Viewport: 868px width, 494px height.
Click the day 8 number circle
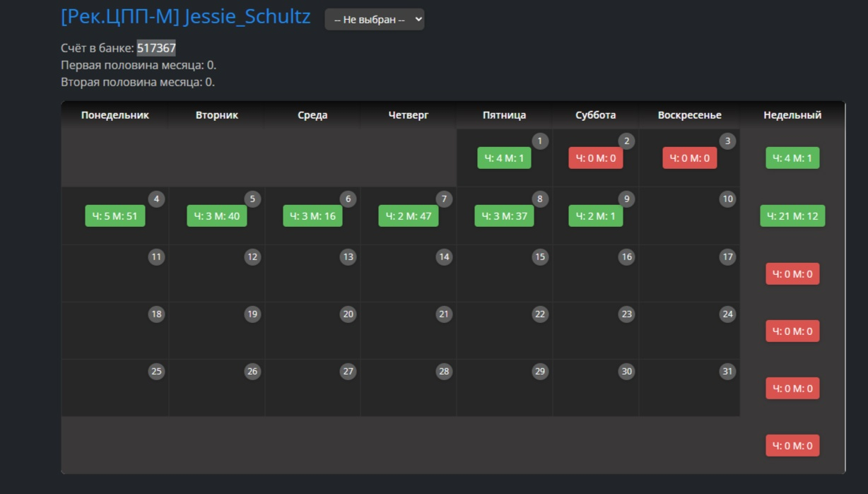(x=540, y=199)
